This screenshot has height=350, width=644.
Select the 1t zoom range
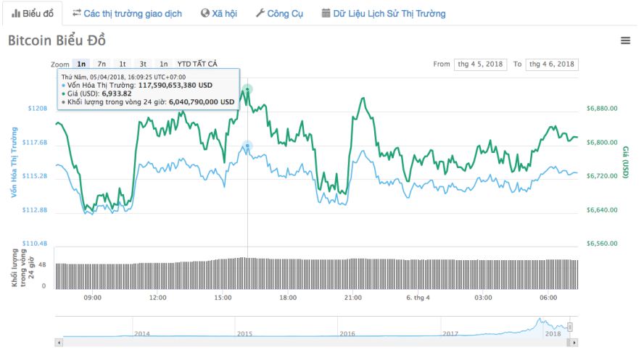click(x=123, y=64)
